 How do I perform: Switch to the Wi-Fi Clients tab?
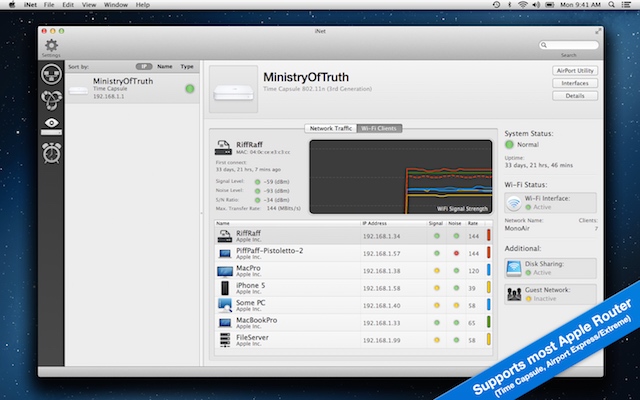[x=380, y=129]
